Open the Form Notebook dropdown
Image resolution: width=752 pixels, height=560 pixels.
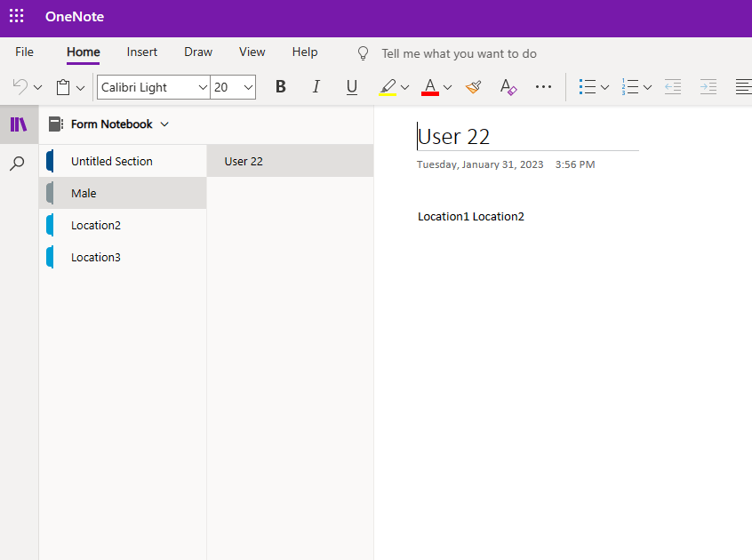coord(164,124)
